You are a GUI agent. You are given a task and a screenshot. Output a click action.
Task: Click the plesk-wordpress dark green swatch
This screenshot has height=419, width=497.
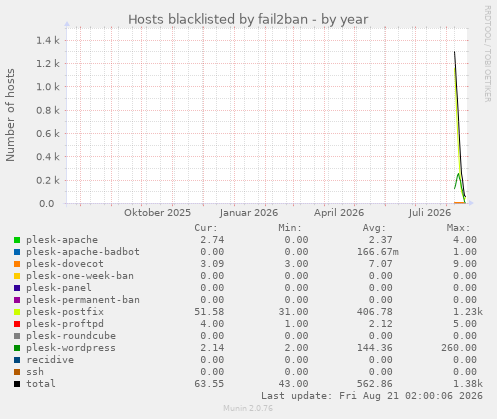click(x=17, y=348)
